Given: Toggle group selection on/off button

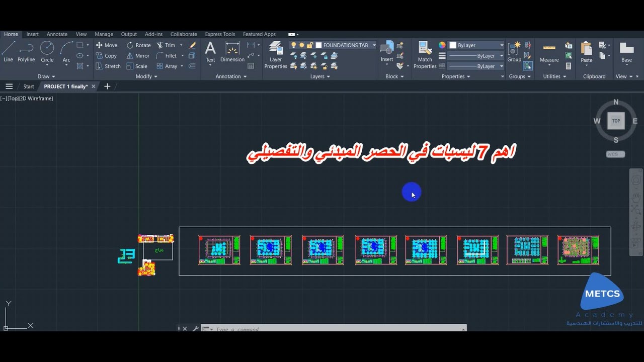Looking at the screenshot, I should [528, 66].
